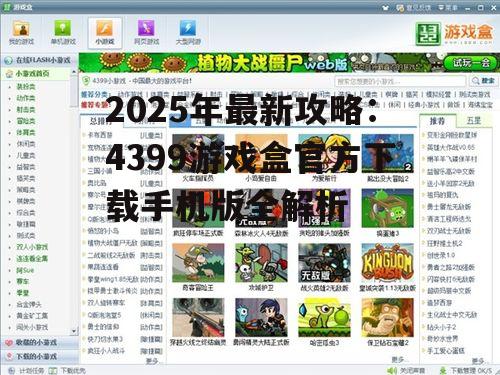Mute sound via 关闭声音 speaker icon
The image size is (500, 375).
point(392,371)
